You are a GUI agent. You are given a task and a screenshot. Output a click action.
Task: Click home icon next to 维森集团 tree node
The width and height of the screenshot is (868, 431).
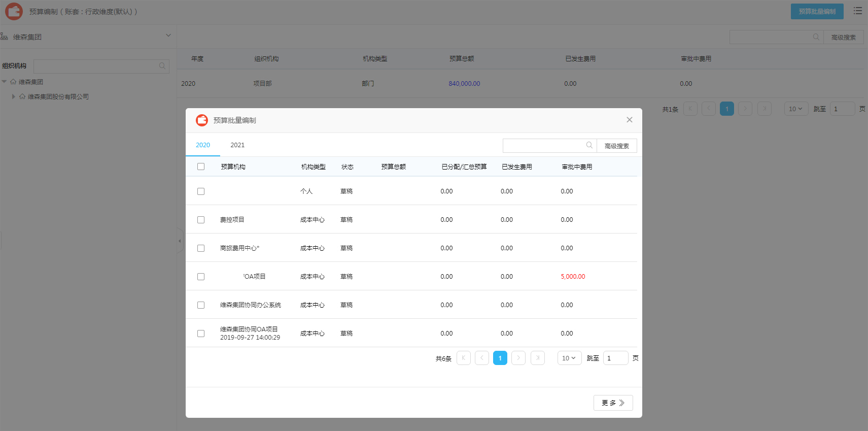click(13, 82)
